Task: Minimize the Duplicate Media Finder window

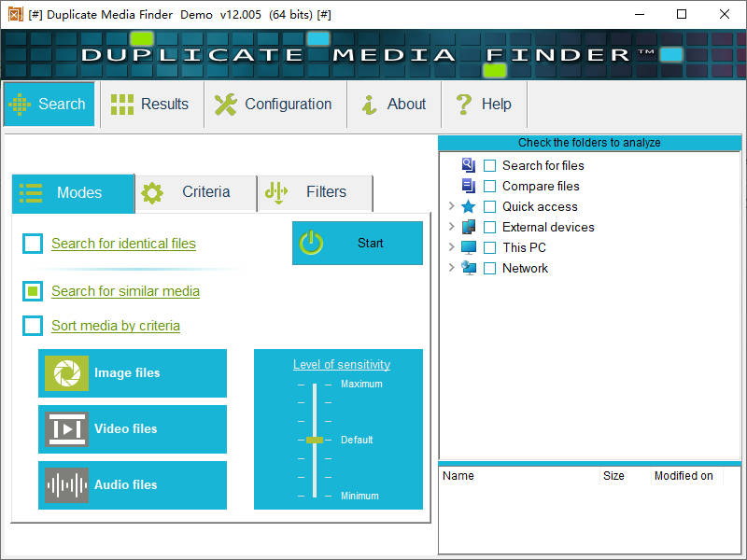Action: click(640, 14)
